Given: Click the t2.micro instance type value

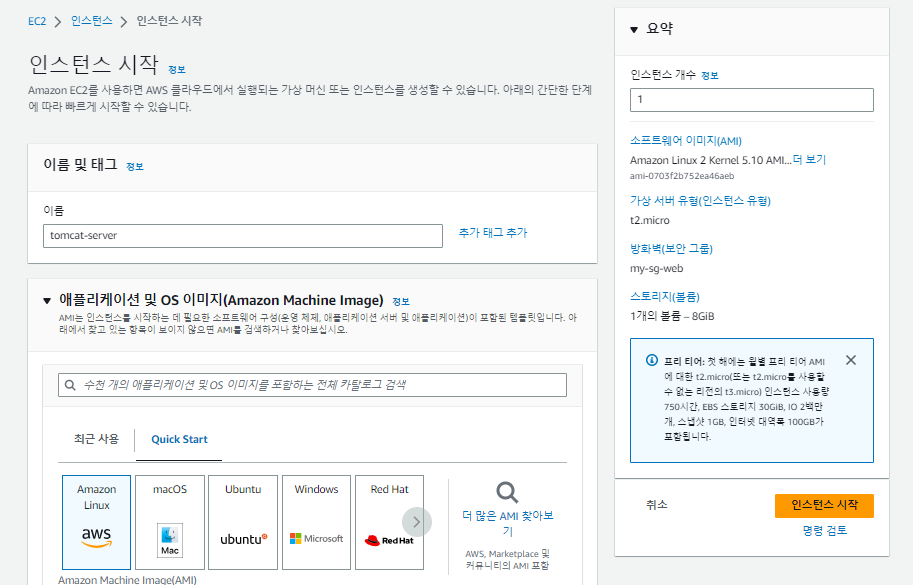Looking at the screenshot, I should (650, 220).
